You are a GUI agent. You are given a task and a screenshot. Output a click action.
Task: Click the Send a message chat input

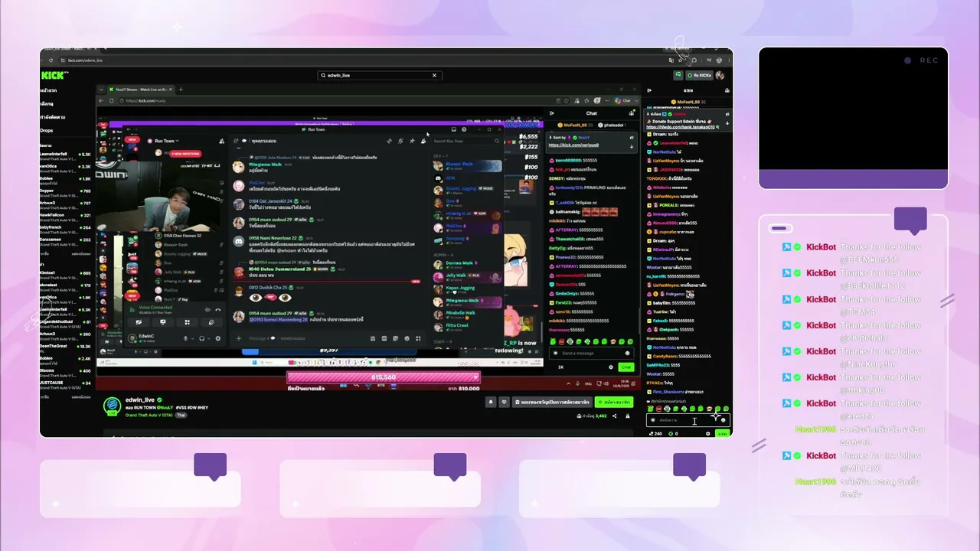(592, 353)
